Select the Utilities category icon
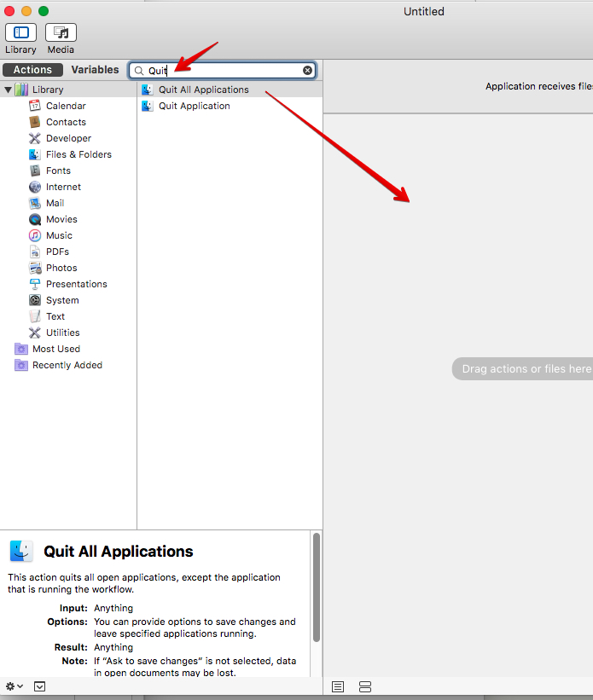Screen dimensions: 593x700 click(x=35, y=333)
